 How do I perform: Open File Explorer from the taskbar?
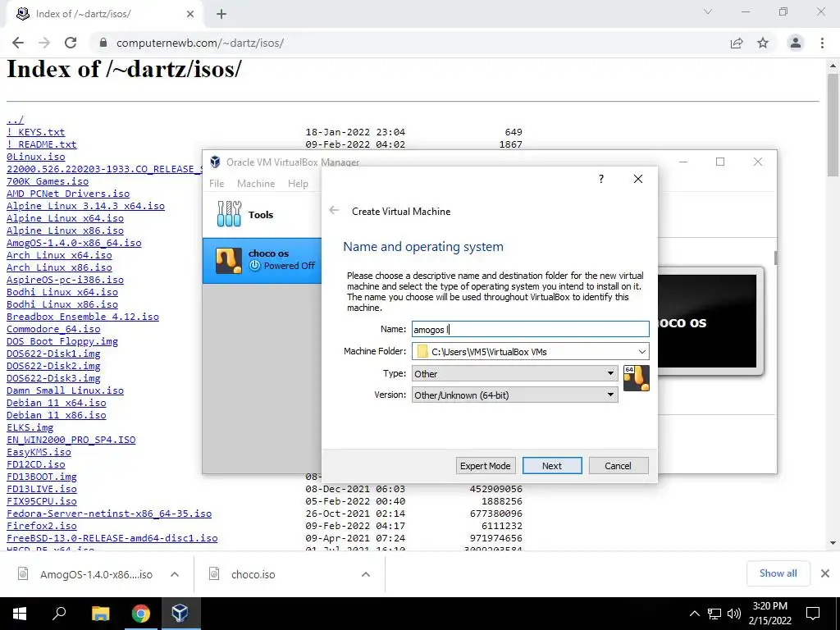tap(100, 614)
